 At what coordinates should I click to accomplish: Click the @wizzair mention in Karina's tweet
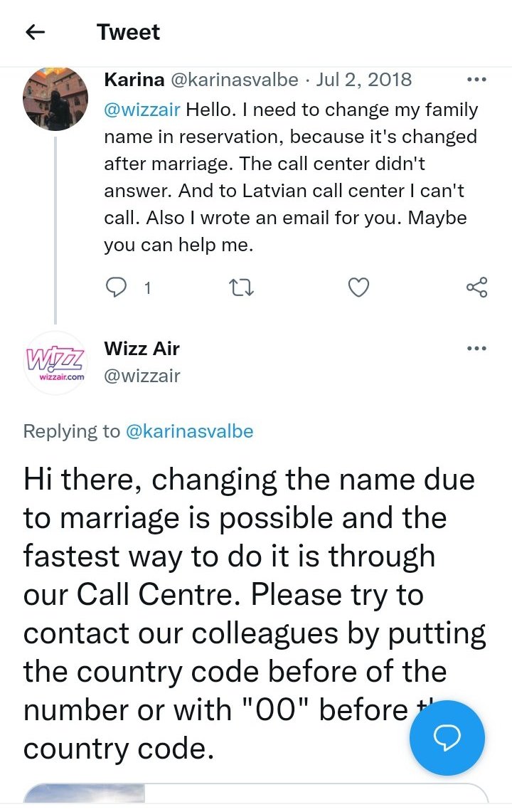(142, 110)
